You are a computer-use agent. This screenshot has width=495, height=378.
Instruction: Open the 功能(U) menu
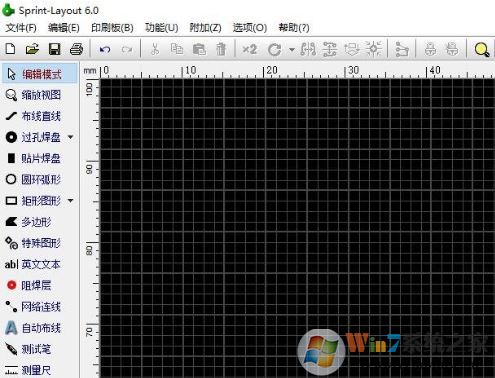162,28
